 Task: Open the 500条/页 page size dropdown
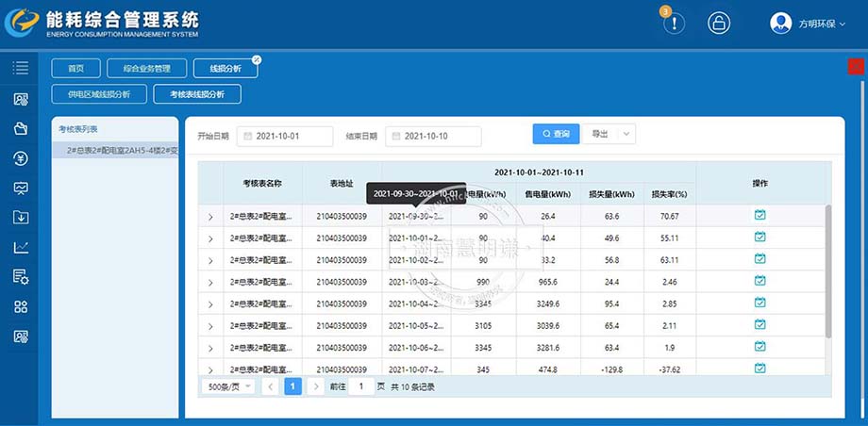[x=229, y=386]
